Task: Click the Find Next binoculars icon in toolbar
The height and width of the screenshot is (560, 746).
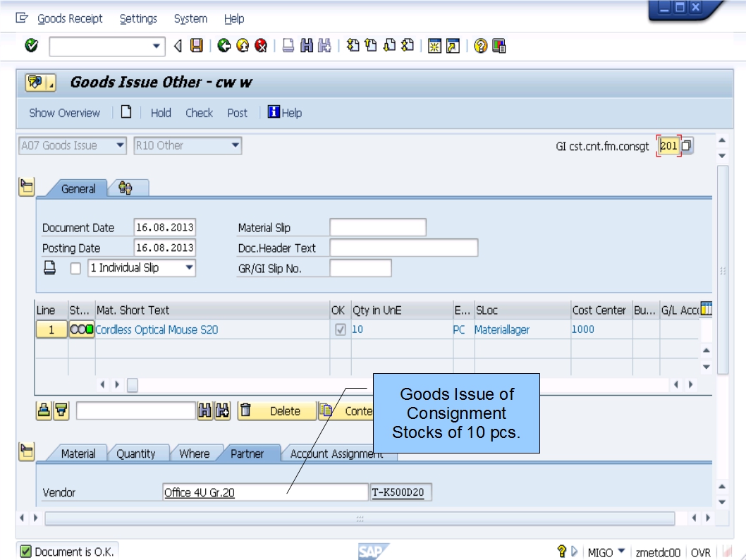Action: (x=324, y=46)
